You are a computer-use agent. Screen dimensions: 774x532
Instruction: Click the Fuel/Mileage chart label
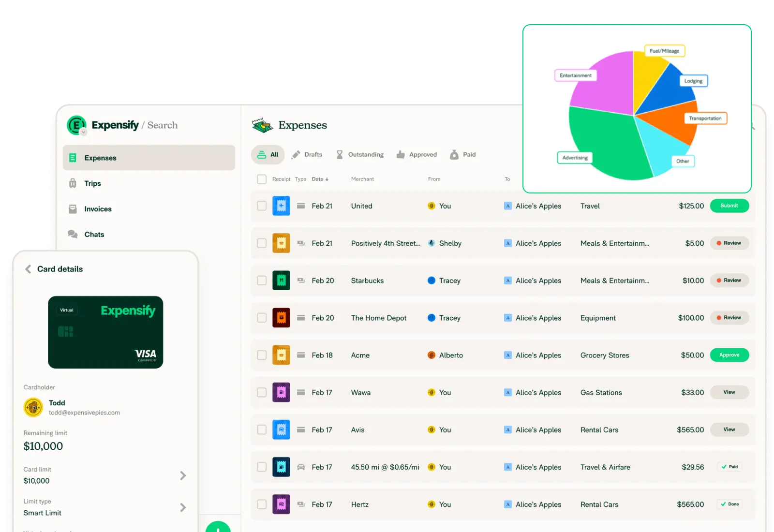[x=665, y=51]
